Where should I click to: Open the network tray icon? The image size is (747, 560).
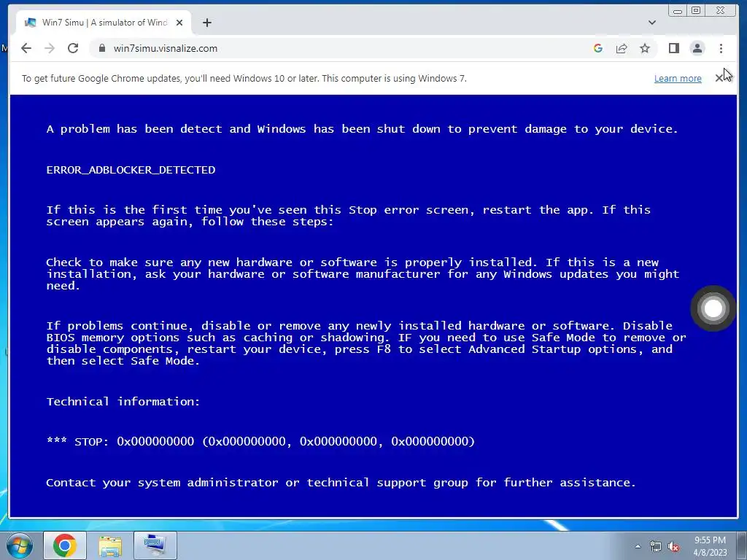coord(656,546)
